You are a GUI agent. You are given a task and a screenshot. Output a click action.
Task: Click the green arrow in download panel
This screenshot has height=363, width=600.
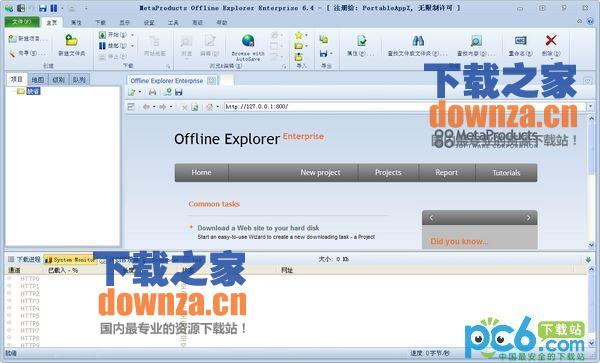(588, 260)
